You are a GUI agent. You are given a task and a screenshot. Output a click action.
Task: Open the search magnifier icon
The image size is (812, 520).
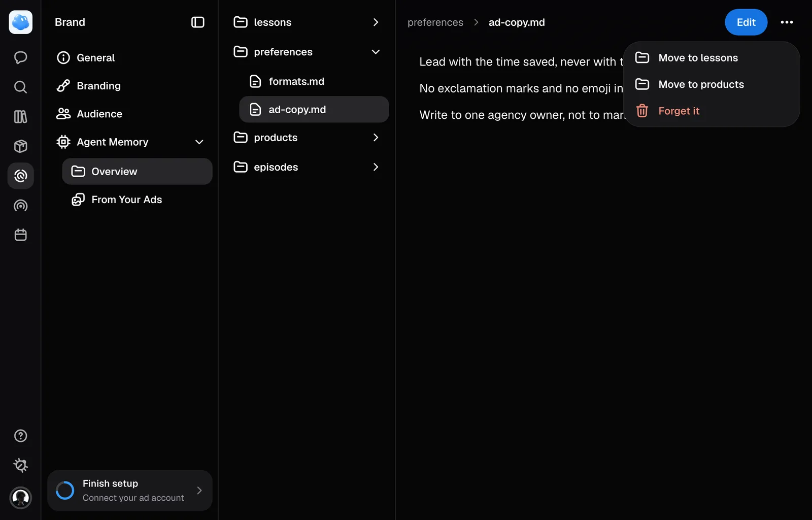pyautogui.click(x=21, y=87)
